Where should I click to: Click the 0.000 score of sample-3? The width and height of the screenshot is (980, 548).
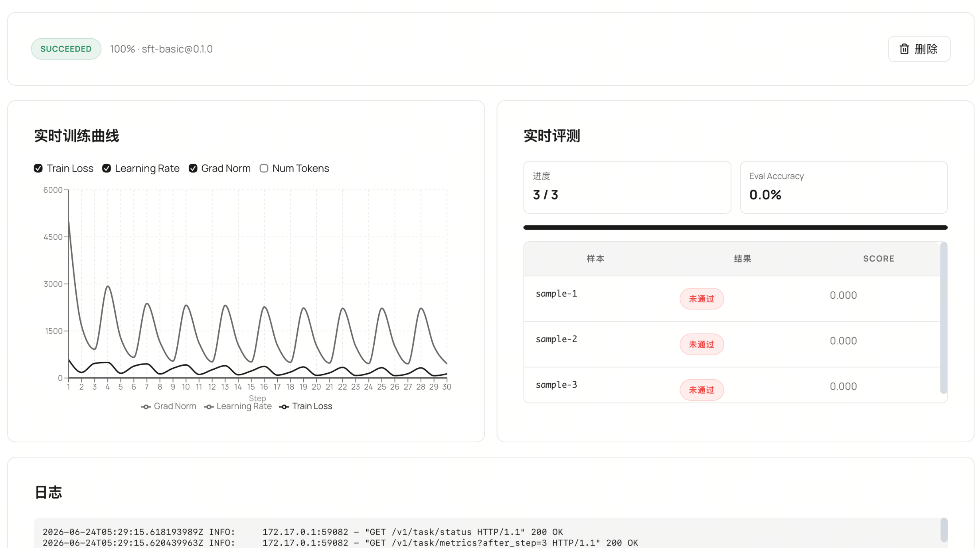843,386
